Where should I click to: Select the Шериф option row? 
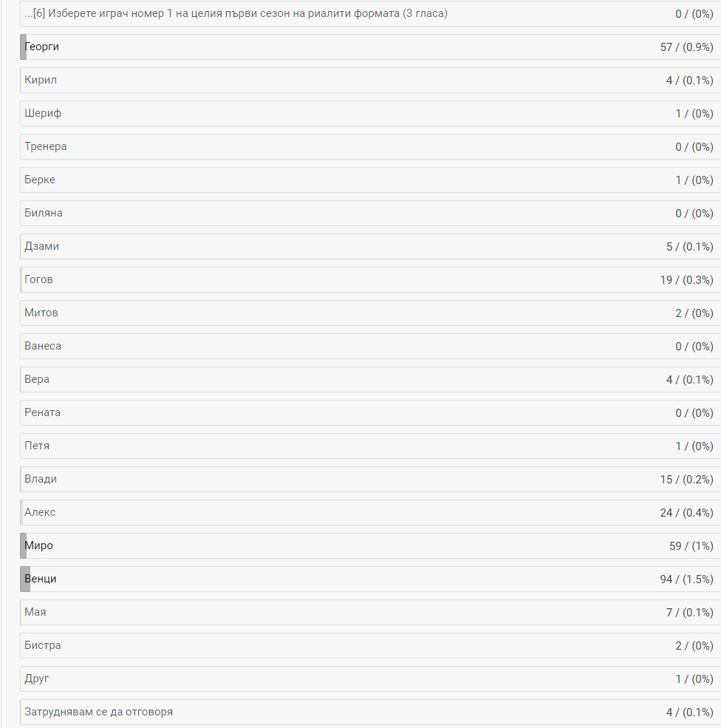point(370,113)
